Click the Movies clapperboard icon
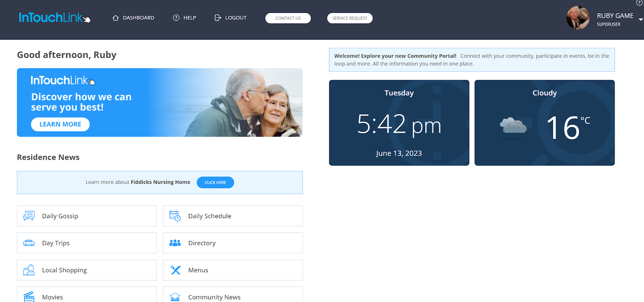Screen dimensions: 644x302 click(29, 297)
